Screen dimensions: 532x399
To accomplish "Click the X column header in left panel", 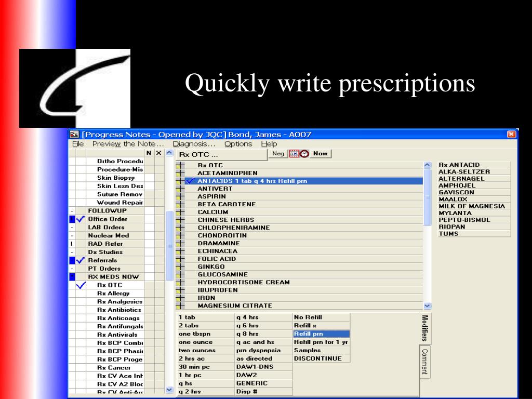I will [158, 153].
